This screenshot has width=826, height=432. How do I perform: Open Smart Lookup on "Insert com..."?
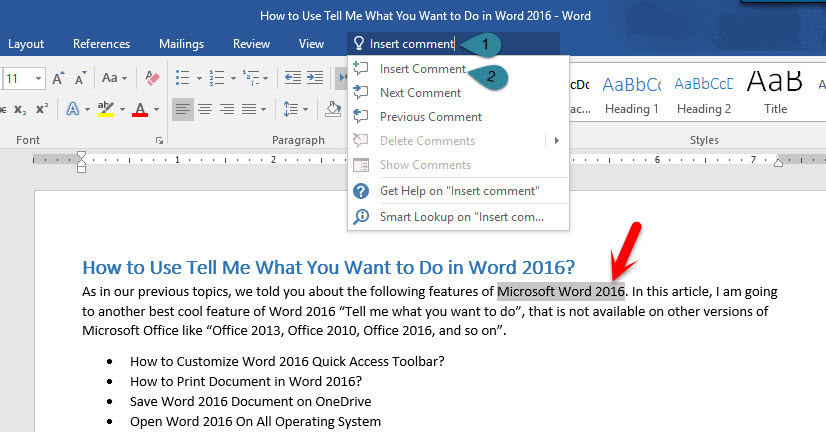point(458,217)
